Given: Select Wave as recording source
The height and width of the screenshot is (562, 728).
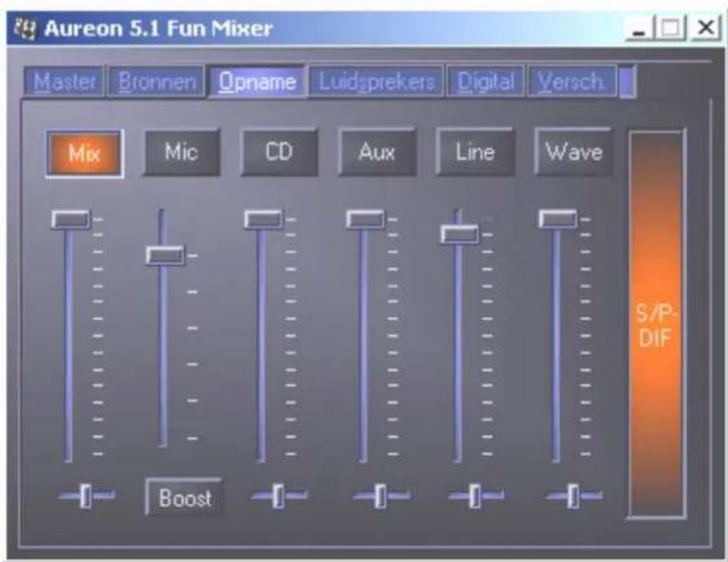Looking at the screenshot, I should coord(573,152).
